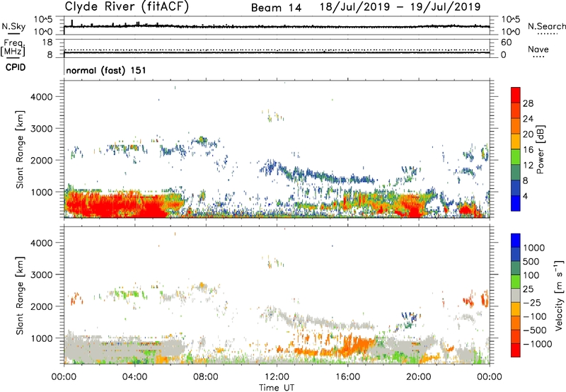Click the 'normal (fast) 151' mode text

tap(106, 70)
